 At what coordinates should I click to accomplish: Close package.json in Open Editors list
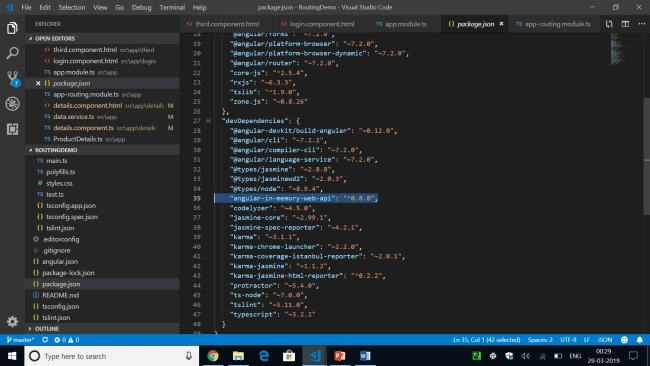38,83
